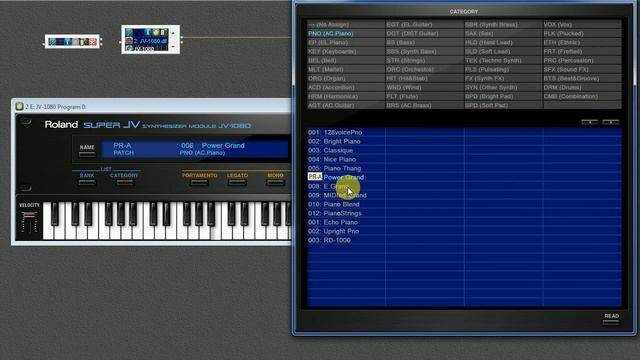The image size is (640, 360).
Task: Choose patch 001: Echo Piano
Action: [x=346, y=222]
